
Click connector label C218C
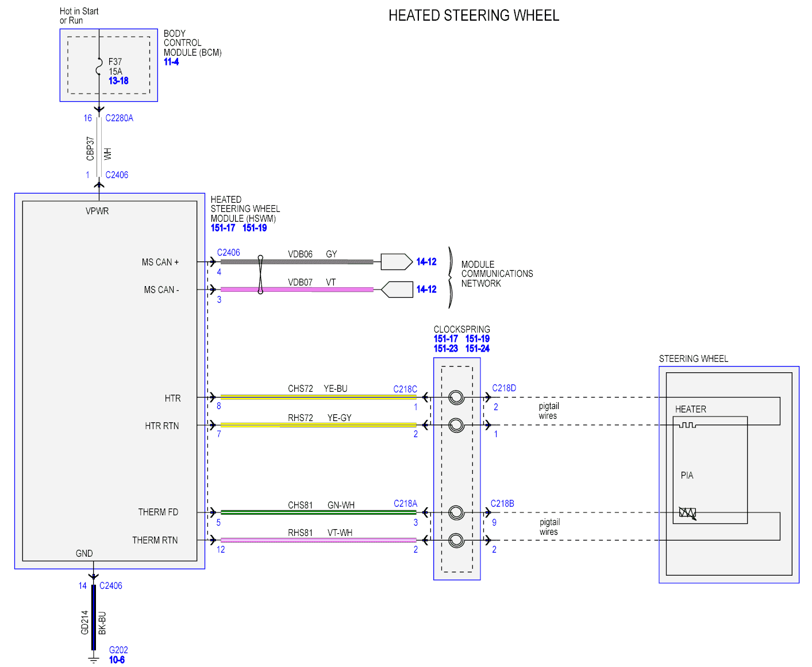click(x=405, y=390)
